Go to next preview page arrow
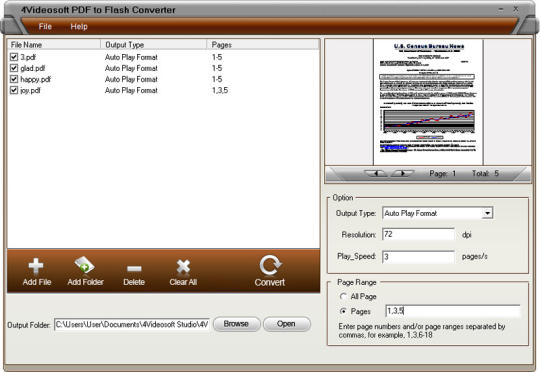Viewport: 540px width, 372px height. tap(402, 173)
